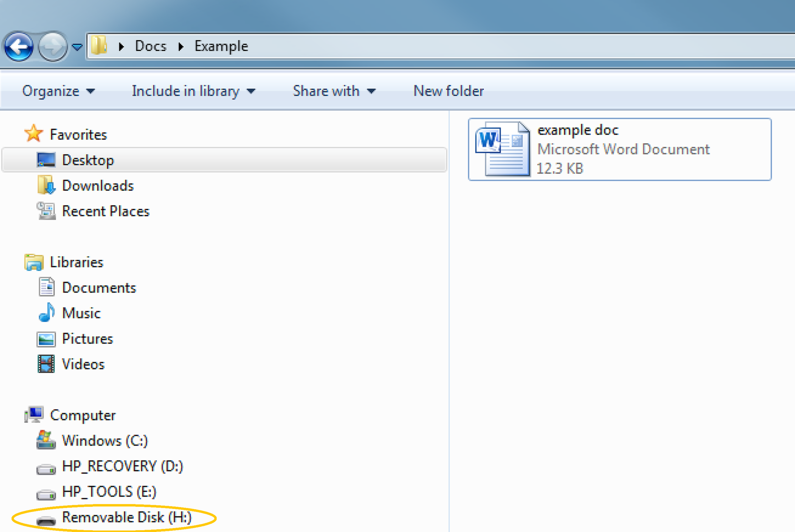Click the Windows (C:) drive icon
795x532 pixels.
click(46, 440)
